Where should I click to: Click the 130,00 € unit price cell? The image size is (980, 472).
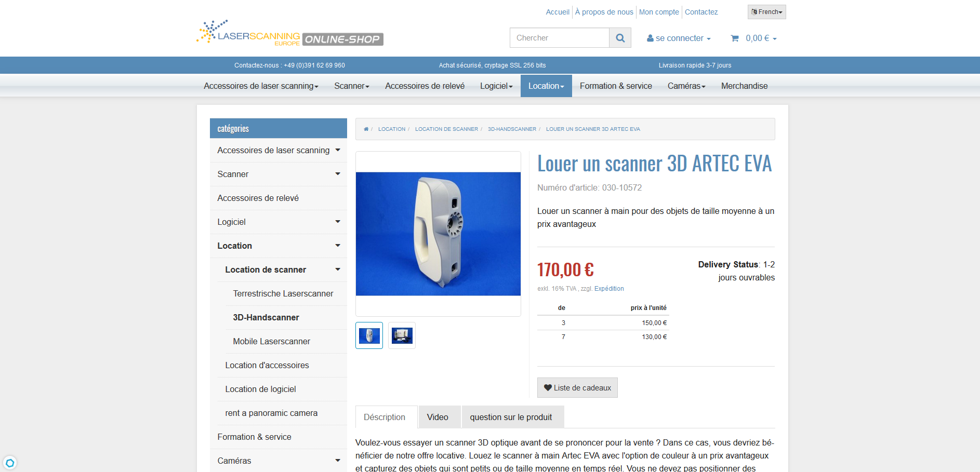[654, 337]
